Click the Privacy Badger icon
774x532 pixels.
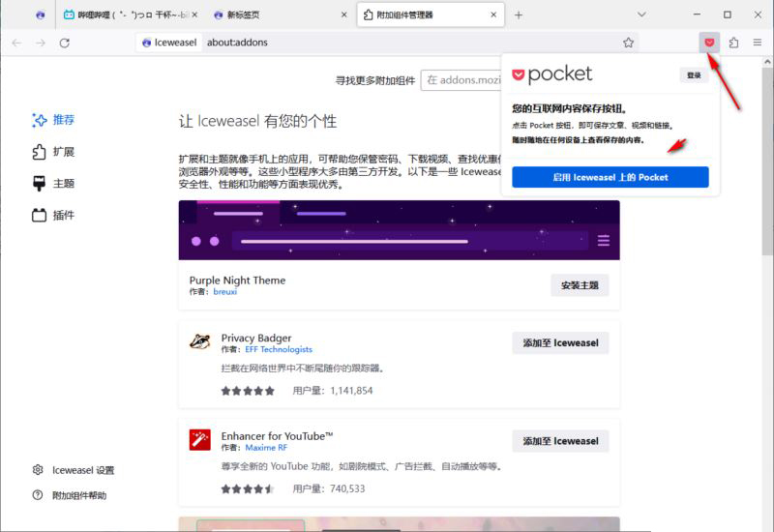coord(199,341)
